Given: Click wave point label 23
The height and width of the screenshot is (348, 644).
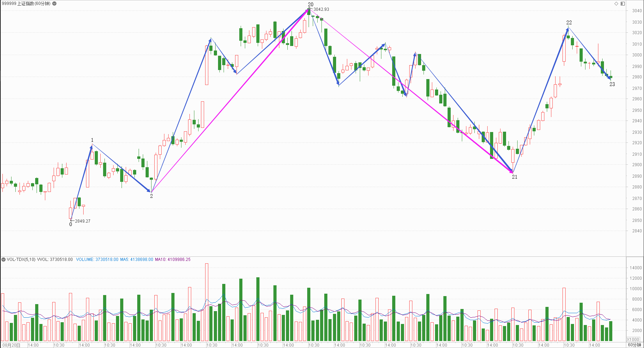Looking at the screenshot, I should 612,84.
